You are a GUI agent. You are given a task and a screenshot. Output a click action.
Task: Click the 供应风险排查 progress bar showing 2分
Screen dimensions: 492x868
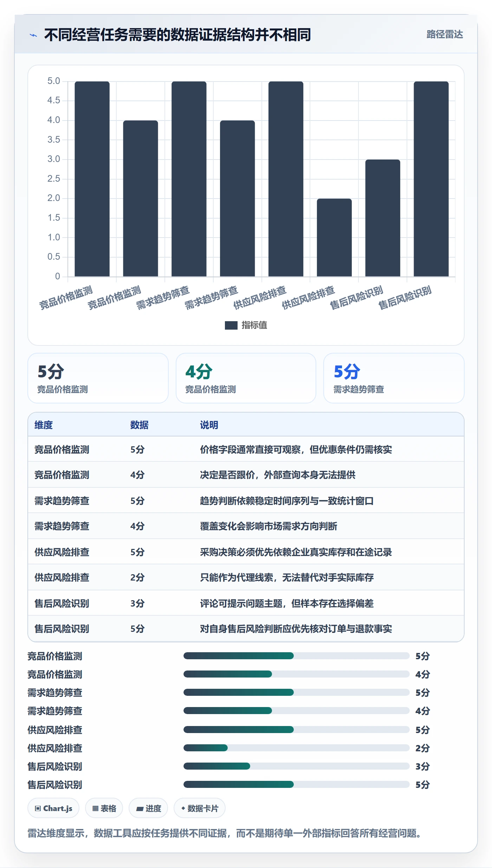click(297, 748)
